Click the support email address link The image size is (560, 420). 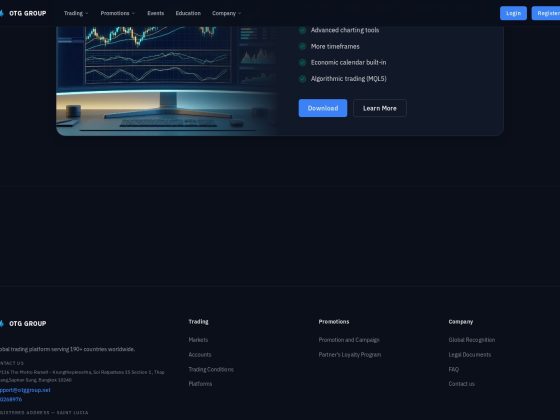(25, 390)
